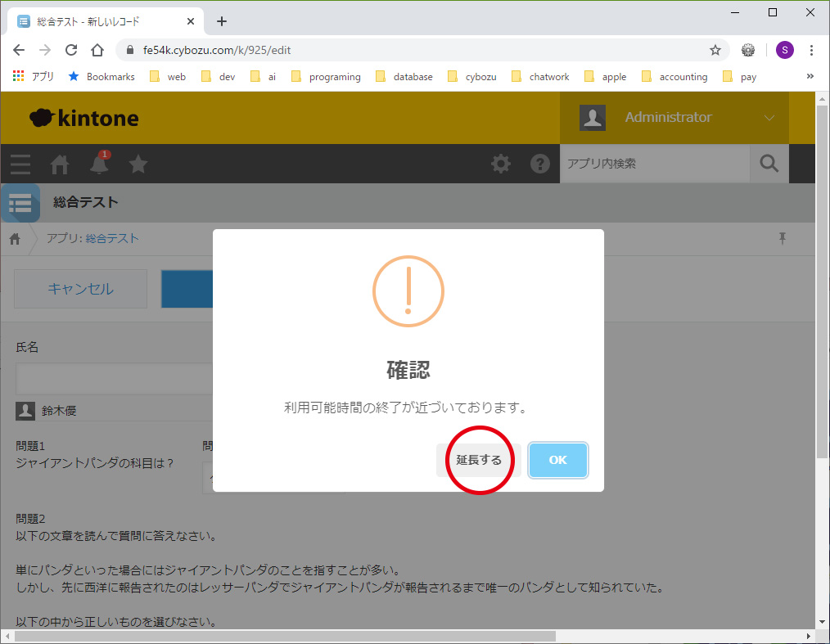Open the pay bookmarks folder
The height and width of the screenshot is (644, 830).
click(739, 77)
